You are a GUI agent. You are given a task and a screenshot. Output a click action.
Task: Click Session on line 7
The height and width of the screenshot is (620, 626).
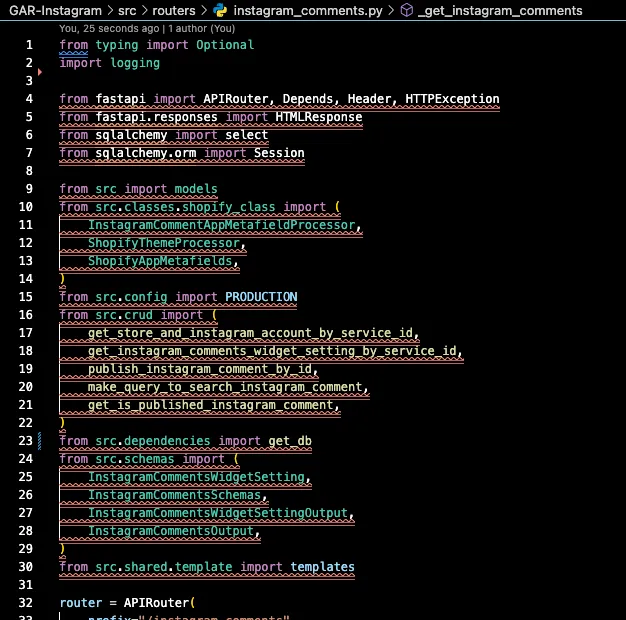click(279, 153)
